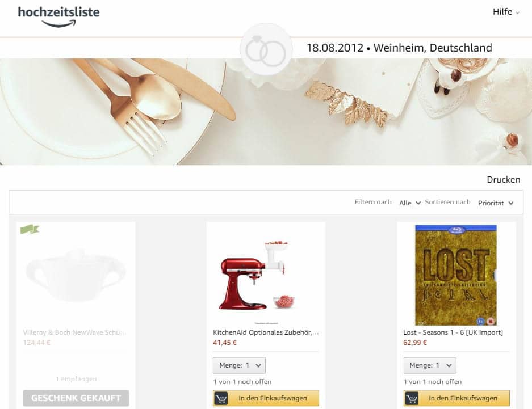This screenshot has height=409, width=532.
Task: Add Lost Seasons 1-6 to Einkaufswagen
Action: (456, 398)
